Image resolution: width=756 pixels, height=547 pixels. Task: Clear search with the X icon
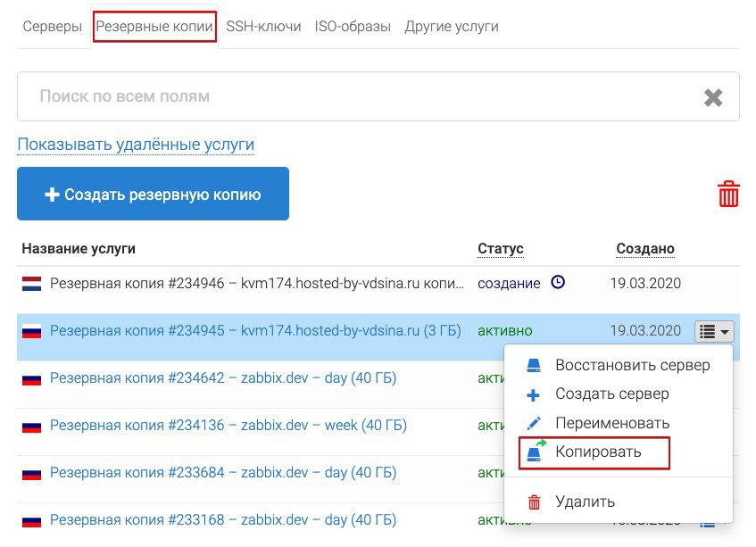point(713,97)
